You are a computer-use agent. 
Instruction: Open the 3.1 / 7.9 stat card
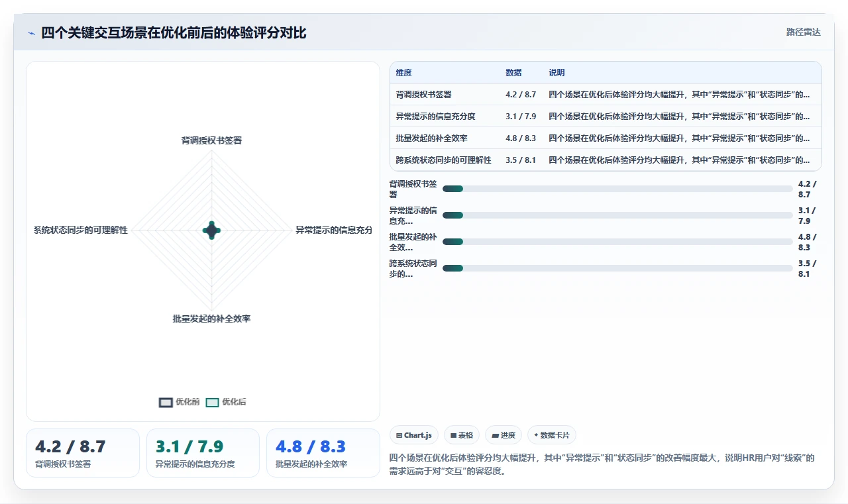[x=203, y=453]
